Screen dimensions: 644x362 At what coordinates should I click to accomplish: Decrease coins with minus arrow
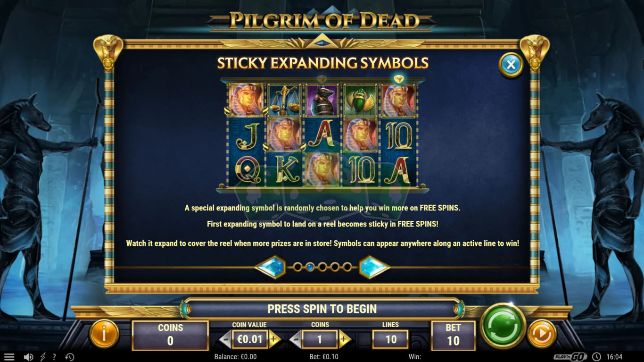click(x=296, y=339)
